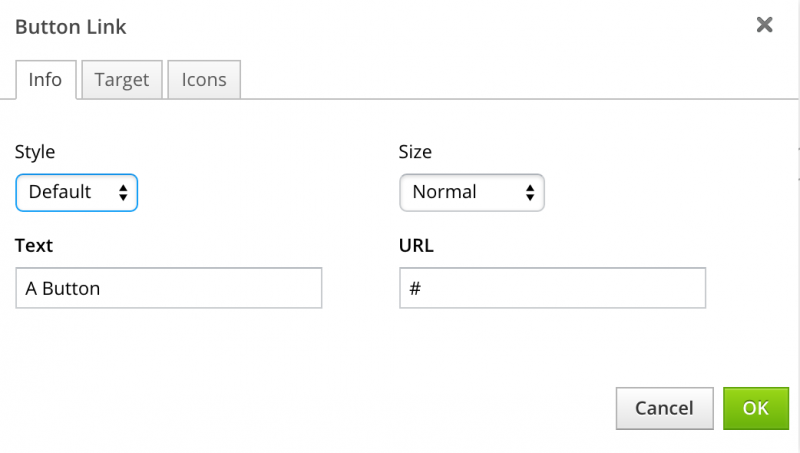Cancel the button link dialog
800x453 pixels.
(664, 408)
